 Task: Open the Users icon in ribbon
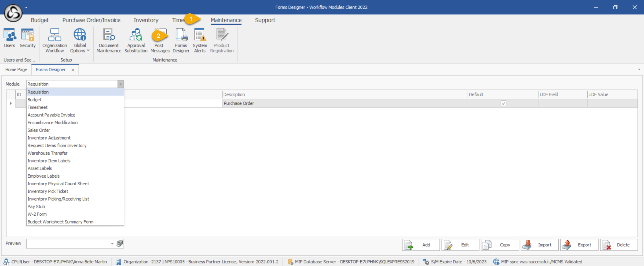pyautogui.click(x=10, y=38)
